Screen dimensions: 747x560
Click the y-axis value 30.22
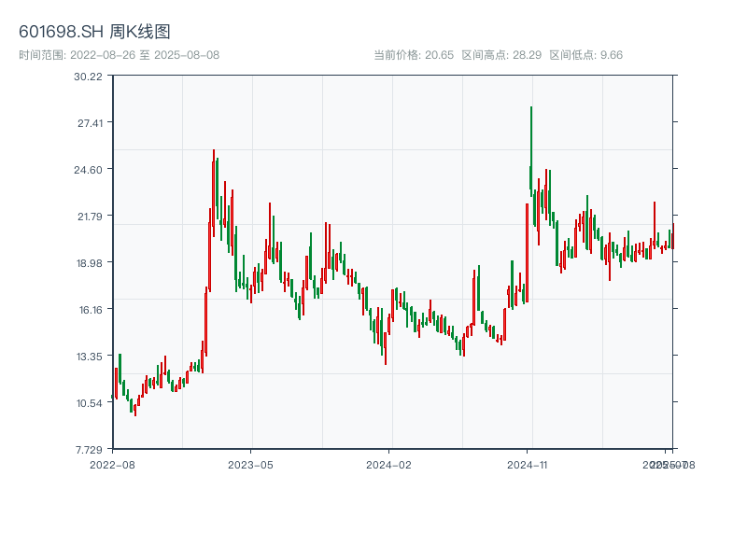tap(88, 77)
